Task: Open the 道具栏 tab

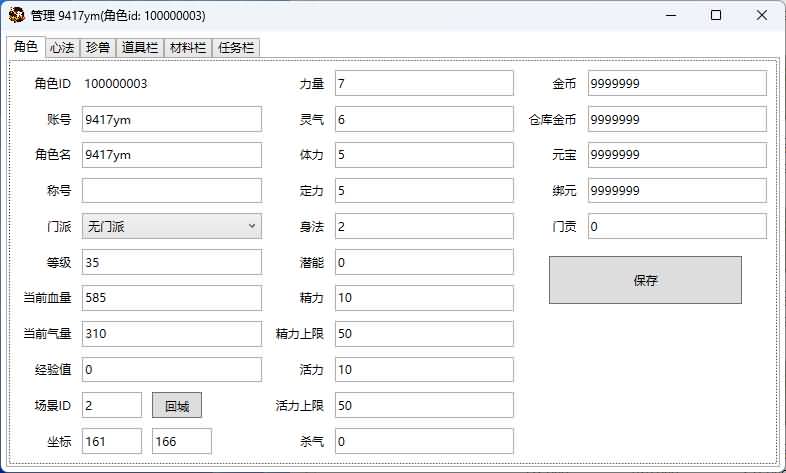Action: point(140,48)
